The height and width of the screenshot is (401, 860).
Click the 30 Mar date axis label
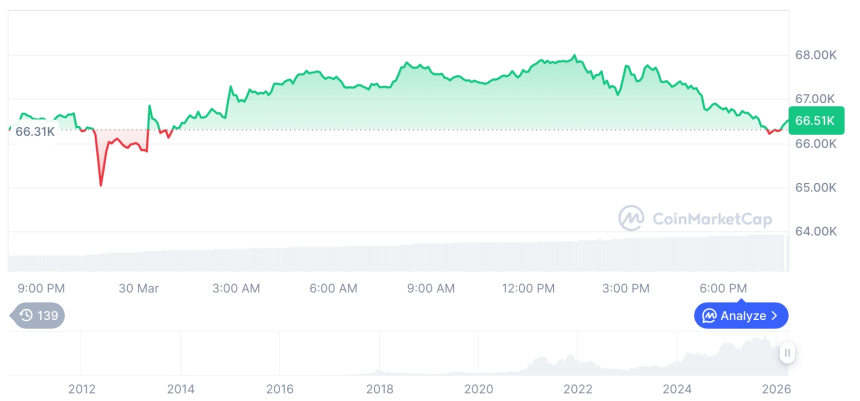pos(139,288)
